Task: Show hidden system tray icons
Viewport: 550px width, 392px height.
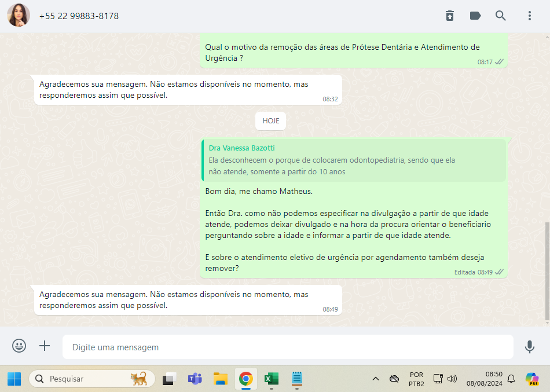Action: tap(375, 379)
